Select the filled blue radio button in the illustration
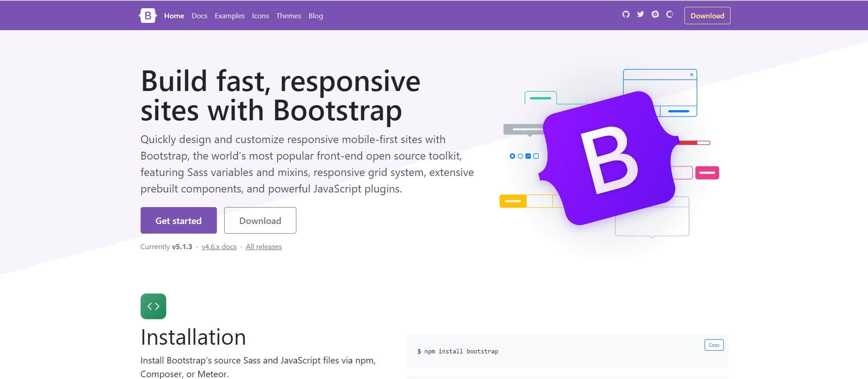The height and width of the screenshot is (379, 868). 512,156
